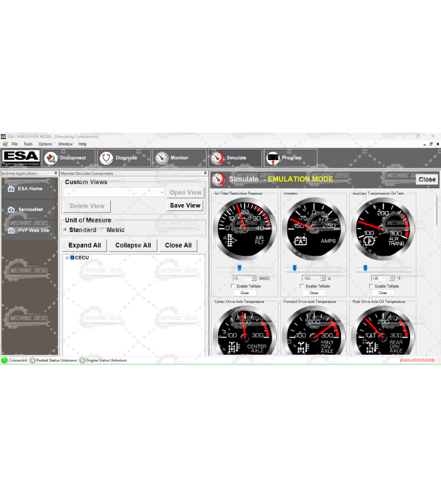Increase the Ammeter value with the up arrow

coord(323,277)
